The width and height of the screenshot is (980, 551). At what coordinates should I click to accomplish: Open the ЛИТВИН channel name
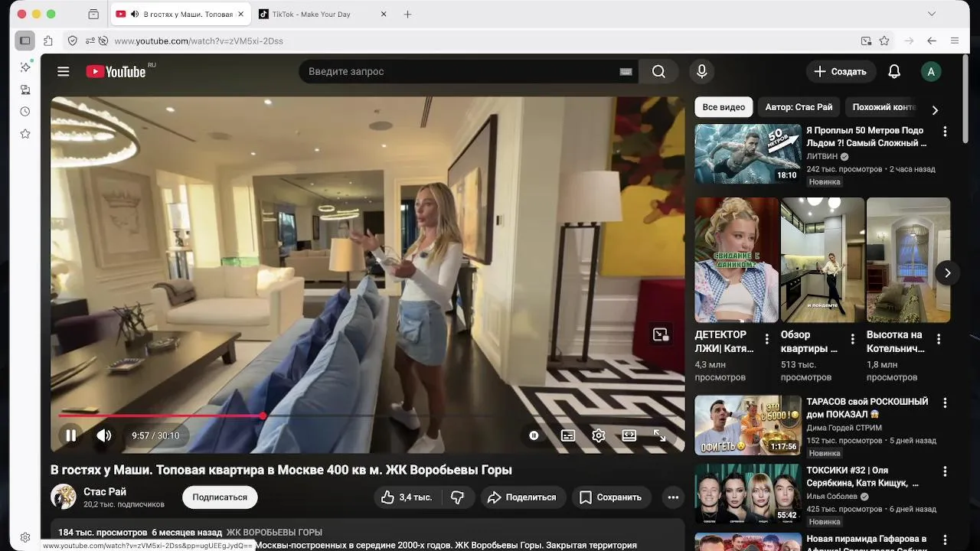pos(822,156)
